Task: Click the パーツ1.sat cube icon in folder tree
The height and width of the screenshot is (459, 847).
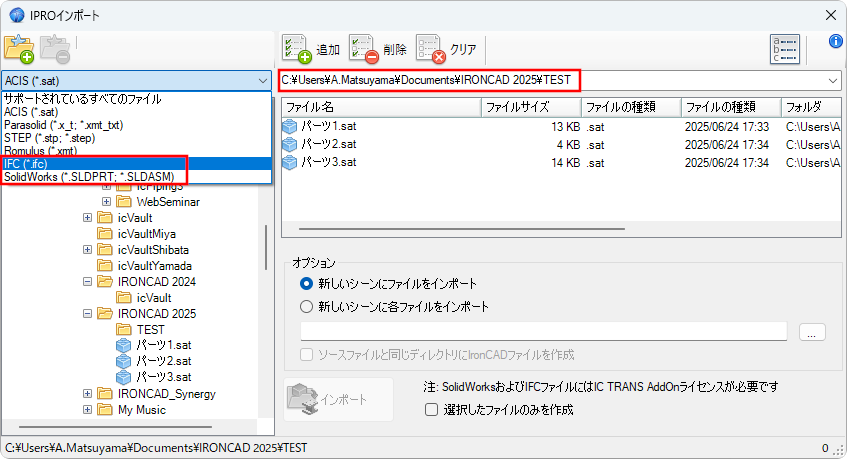Action: (124, 345)
